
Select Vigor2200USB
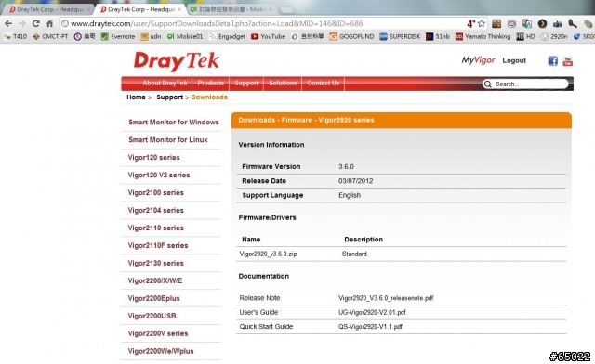152,316
